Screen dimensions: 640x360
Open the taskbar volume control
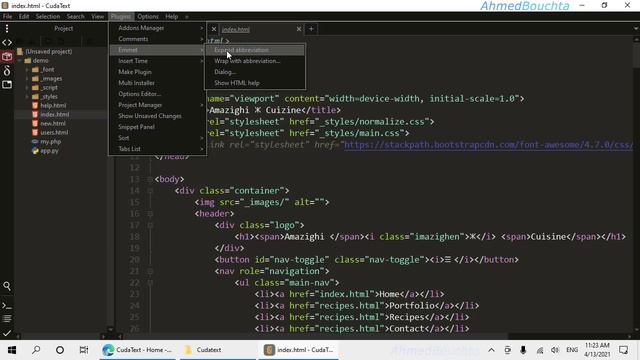555,350
